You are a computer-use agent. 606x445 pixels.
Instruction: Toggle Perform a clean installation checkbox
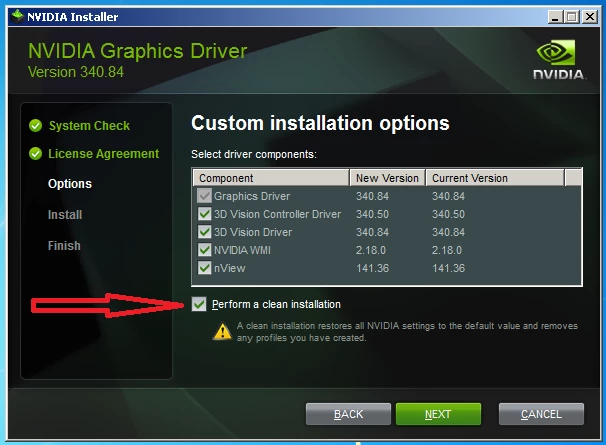click(199, 304)
